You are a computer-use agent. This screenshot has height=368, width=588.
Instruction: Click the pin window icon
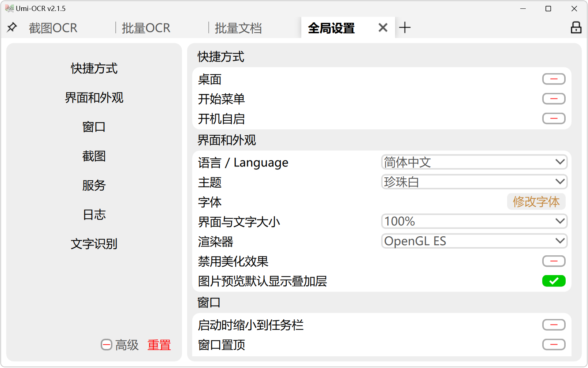click(x=12, y=27)
